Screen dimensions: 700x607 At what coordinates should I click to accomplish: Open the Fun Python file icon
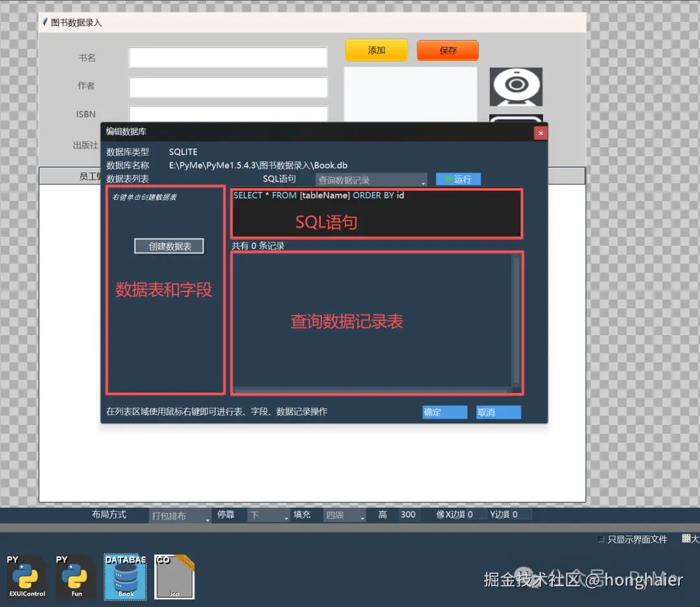[x=76, y=576]
